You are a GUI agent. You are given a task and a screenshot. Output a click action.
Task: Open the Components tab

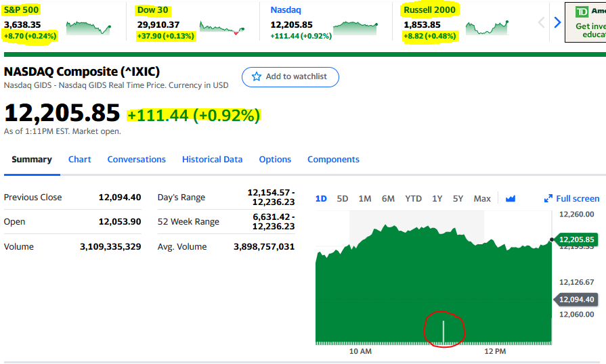tap(333, 160)
